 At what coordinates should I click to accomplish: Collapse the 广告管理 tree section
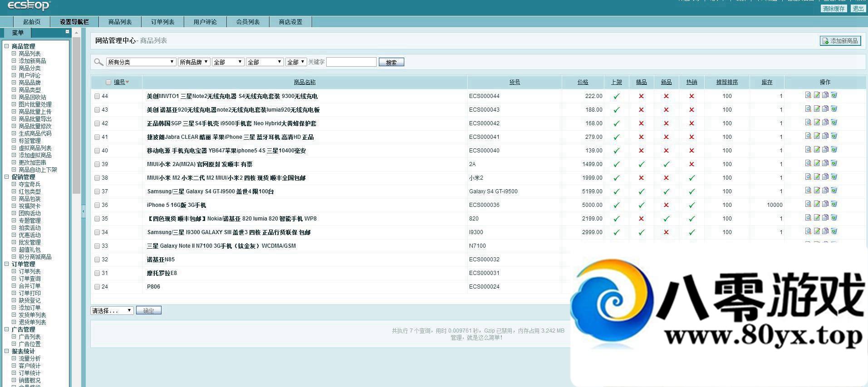pyautogui.click(x=7, y=329)
